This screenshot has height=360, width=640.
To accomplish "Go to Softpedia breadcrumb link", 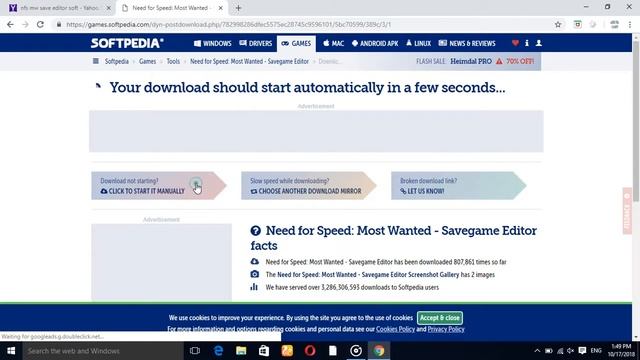I will click(117, 61).
